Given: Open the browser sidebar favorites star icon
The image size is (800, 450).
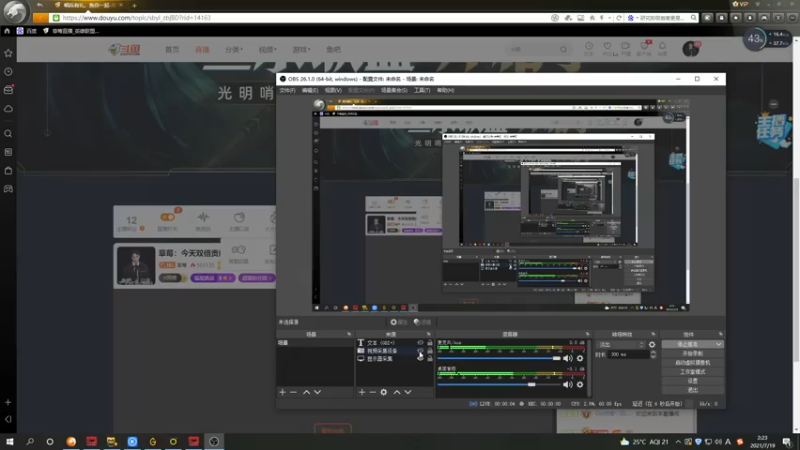Looking at the screenshot, I should (8, 53).
